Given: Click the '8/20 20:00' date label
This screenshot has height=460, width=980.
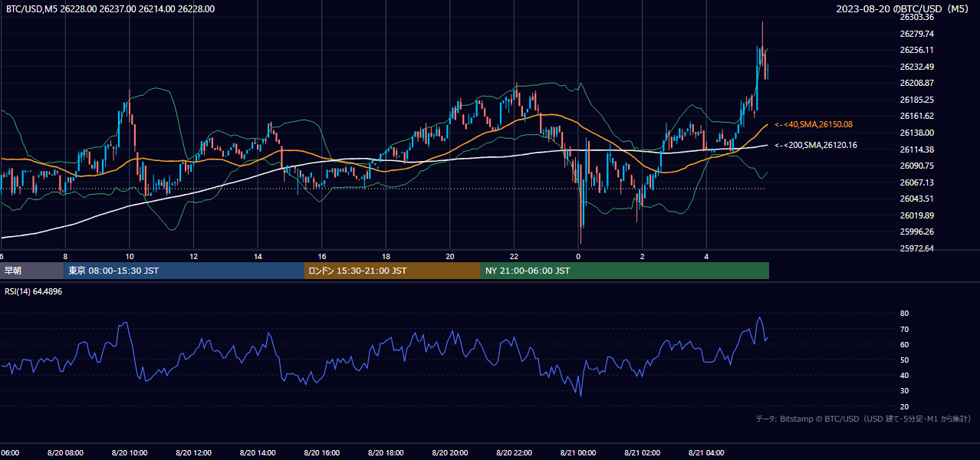Looking at the screenshot, I should 450,453.
